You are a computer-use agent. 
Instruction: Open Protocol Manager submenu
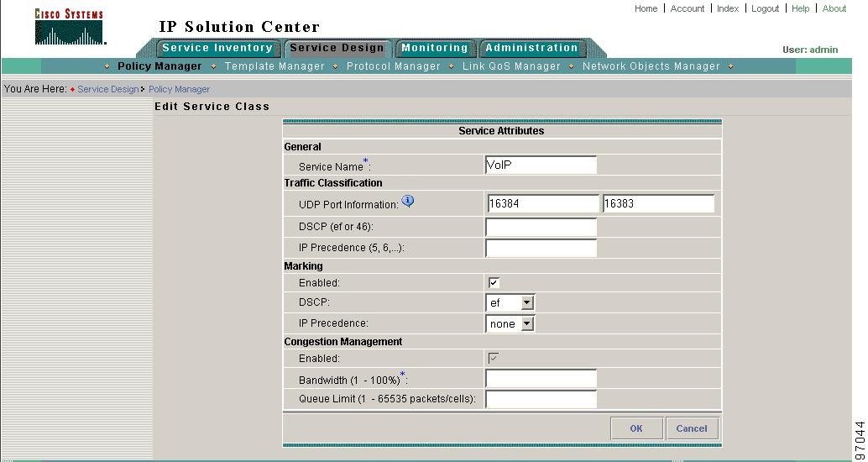[394, 66]
